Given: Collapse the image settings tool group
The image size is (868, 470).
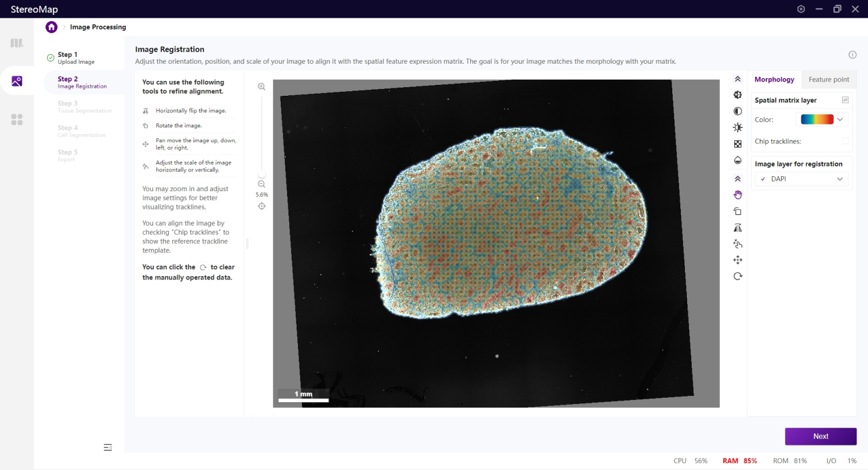Looking at the screenshot, I should 738,79.
